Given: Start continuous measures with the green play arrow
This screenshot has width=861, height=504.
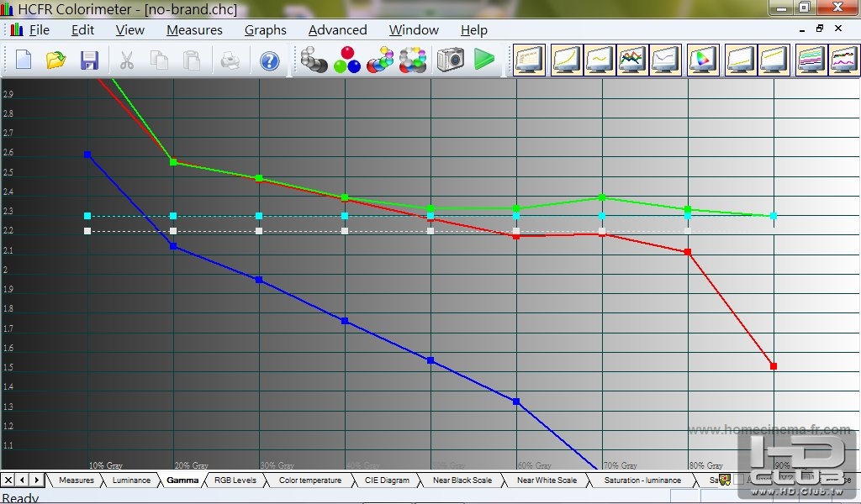Looking at the screenshot, I should 483,60.
